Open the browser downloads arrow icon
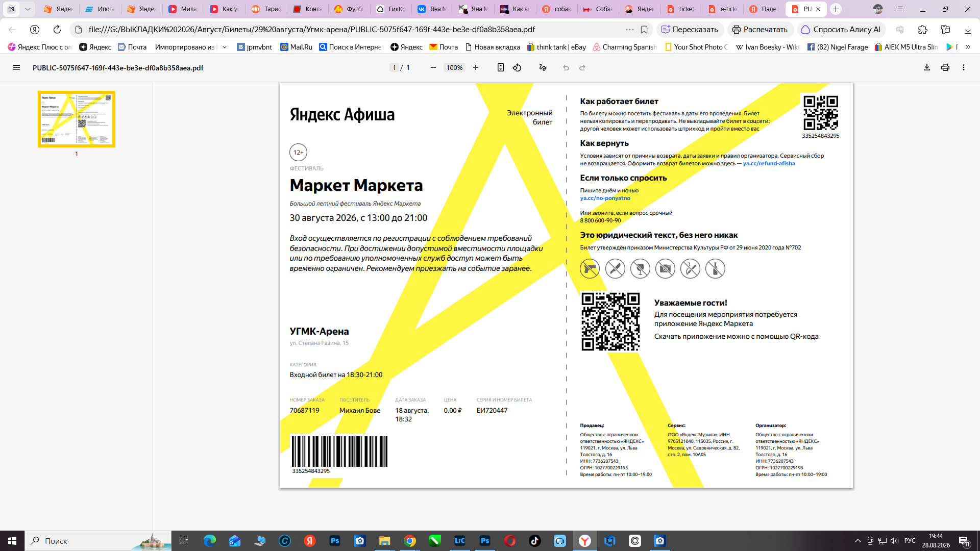The image size is (980, 551). [968, 30]
